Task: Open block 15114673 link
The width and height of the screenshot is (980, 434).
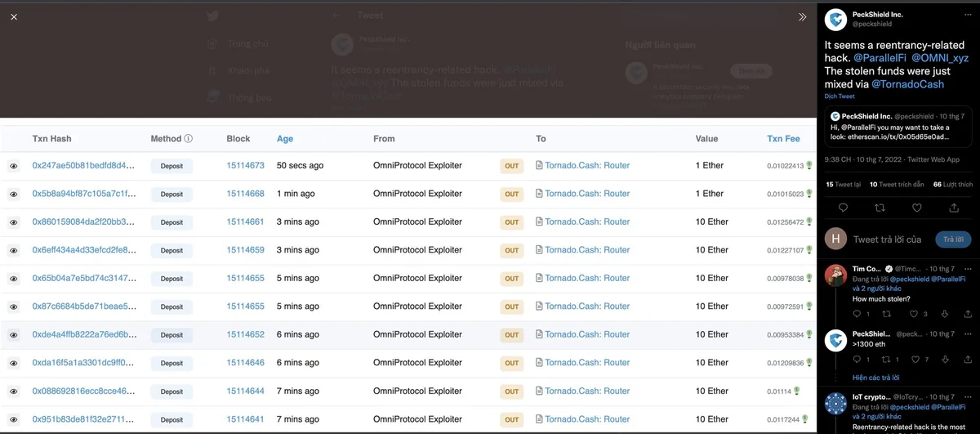Action: 245,165
